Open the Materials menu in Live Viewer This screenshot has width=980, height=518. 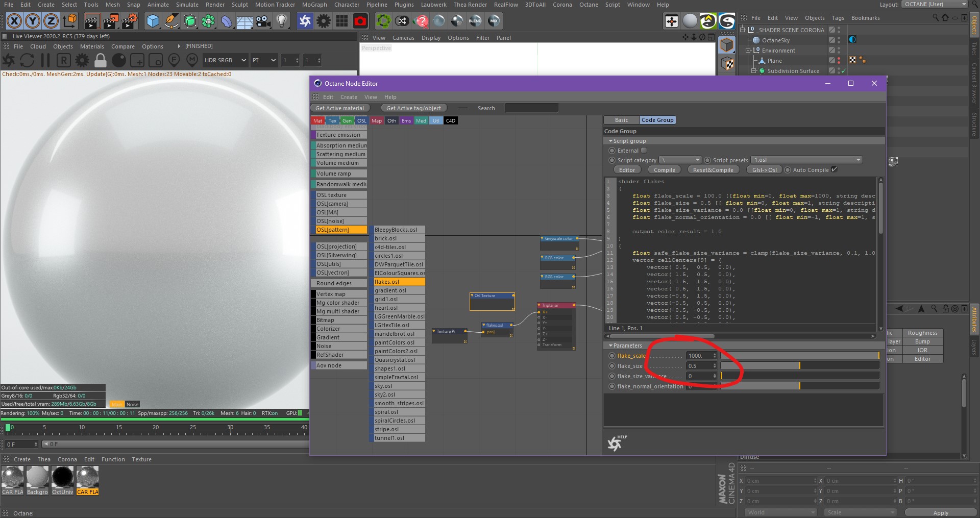[92, 46]
